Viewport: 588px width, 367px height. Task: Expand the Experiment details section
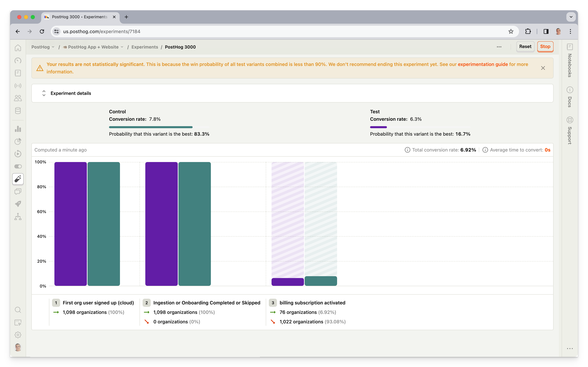292,93
